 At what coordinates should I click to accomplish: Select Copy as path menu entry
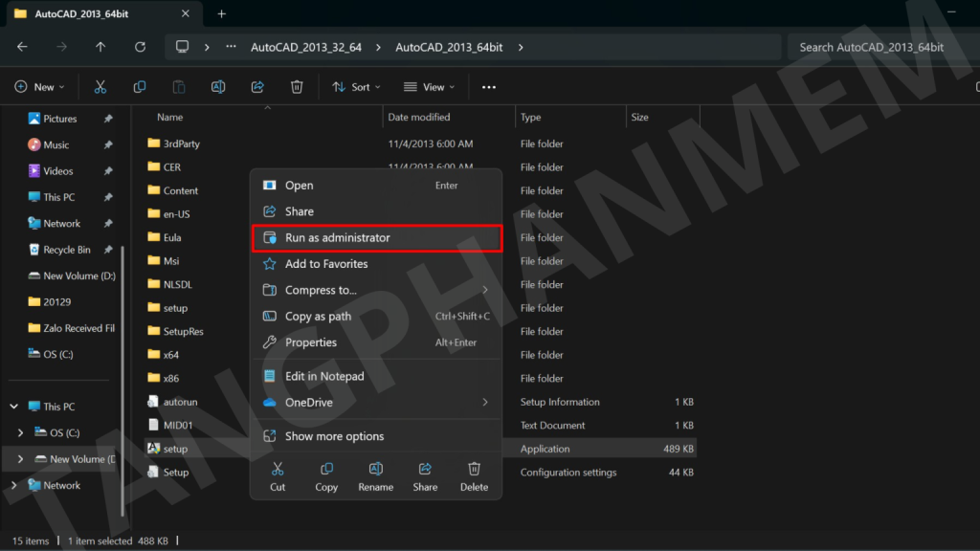click(318, 317)
